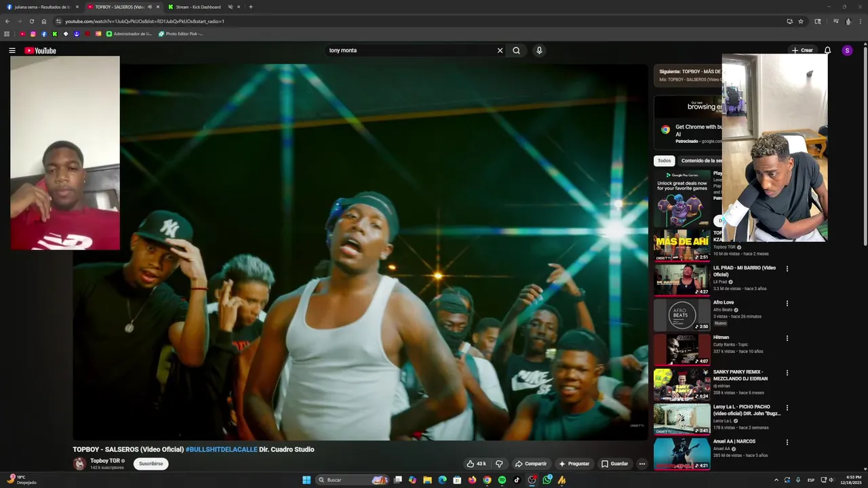868x488 pixels.
Task: Show hidden system tray icons chevron
Action: point(776,480)
